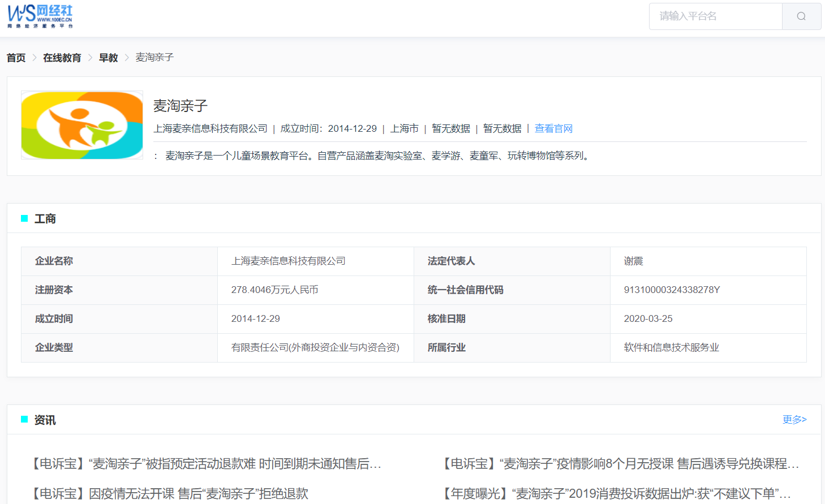825x504 pixels.
Task: Open news 因疫情无法开课 拒绝退款
Action: click(x=169, y=494)
